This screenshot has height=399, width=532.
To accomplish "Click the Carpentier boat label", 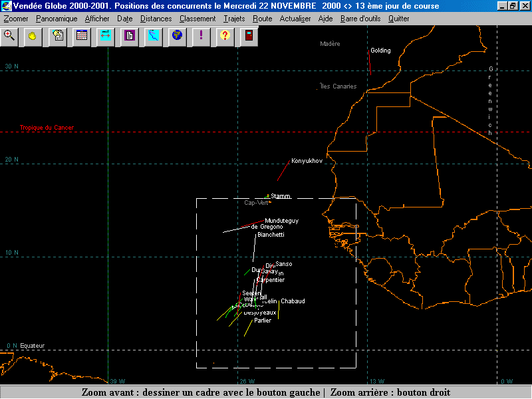I will pos(271,280).
